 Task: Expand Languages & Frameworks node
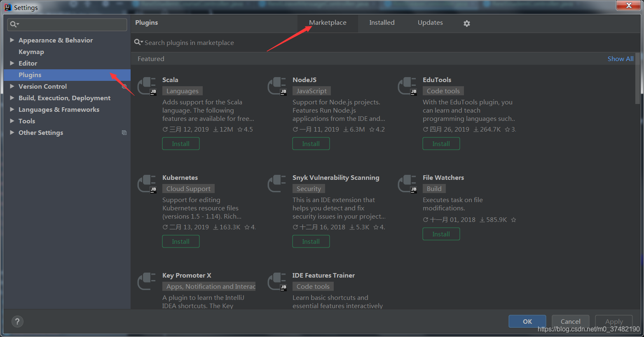12,109
